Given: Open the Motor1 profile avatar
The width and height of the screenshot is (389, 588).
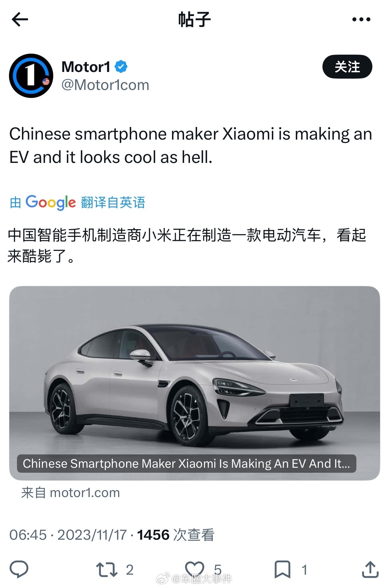Looking at the screenshot, I should point(31,76).
